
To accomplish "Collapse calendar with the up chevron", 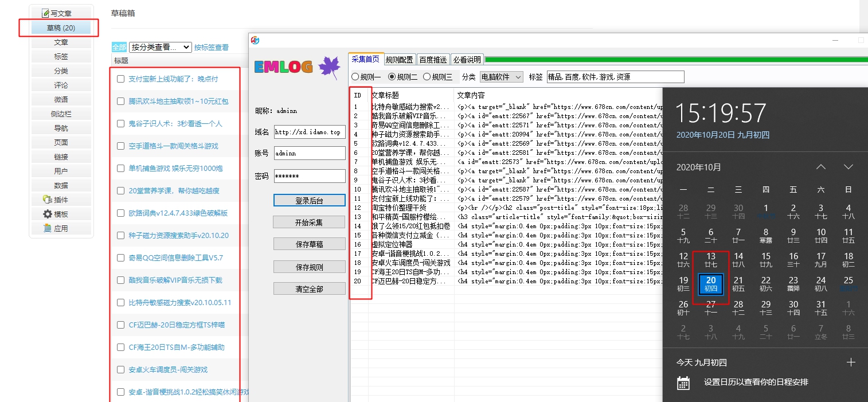I will pos(821,167).
